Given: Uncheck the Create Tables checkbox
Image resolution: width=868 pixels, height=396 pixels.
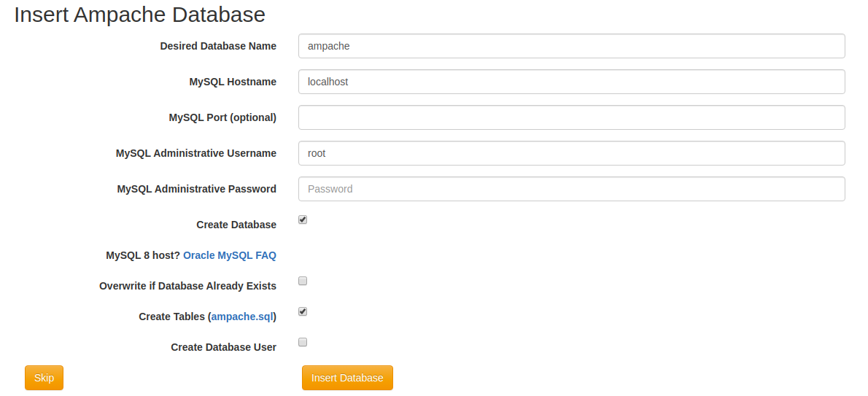Looking at the screenshot, I should point(303,311).
